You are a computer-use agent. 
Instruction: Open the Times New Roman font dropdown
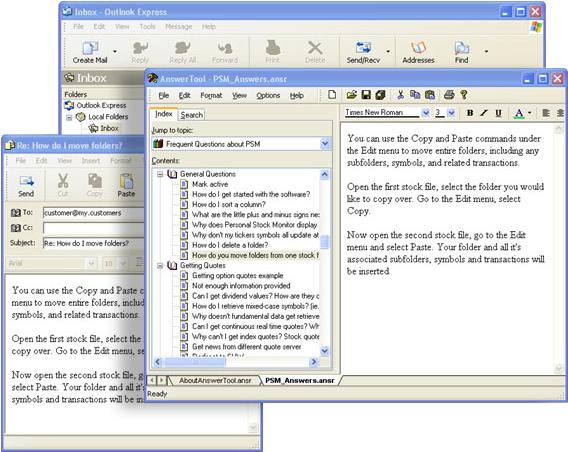click(426, 113)
